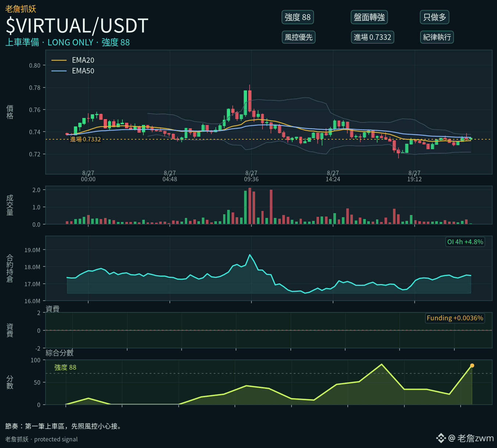Click the 17.0M open interest tick
Image resolution: width=497 pixels, height=448 pixels.
coord(32,284)
